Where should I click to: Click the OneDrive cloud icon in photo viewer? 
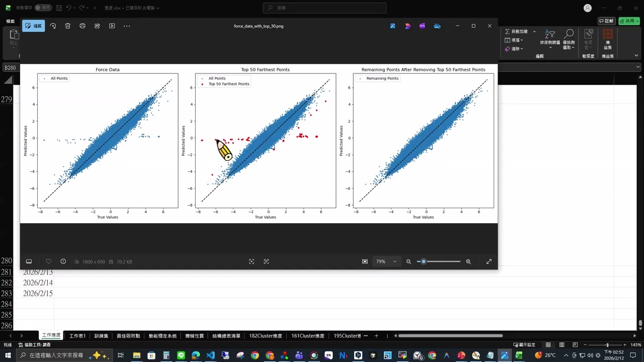[x=437, y=26]
